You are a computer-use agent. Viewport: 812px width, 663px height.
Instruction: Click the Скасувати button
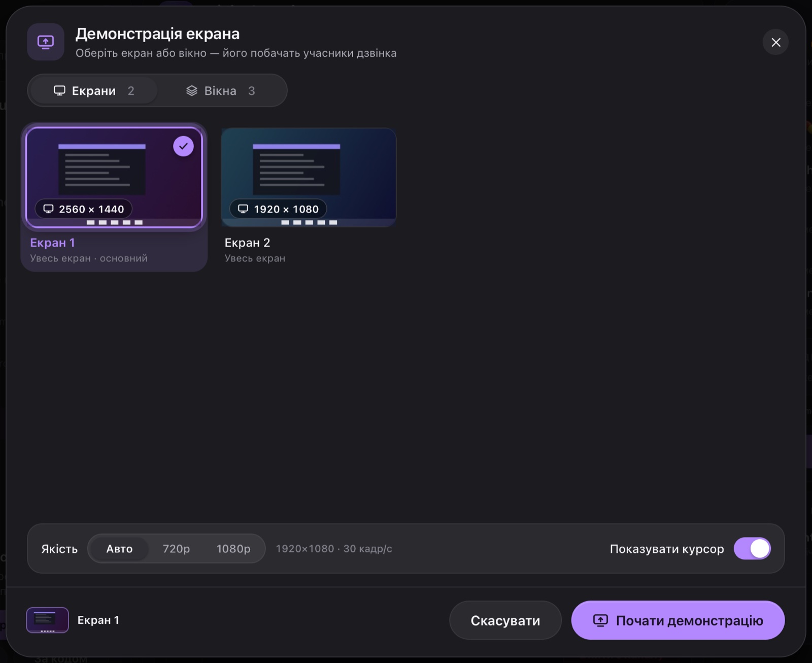[x=505, y=620]
